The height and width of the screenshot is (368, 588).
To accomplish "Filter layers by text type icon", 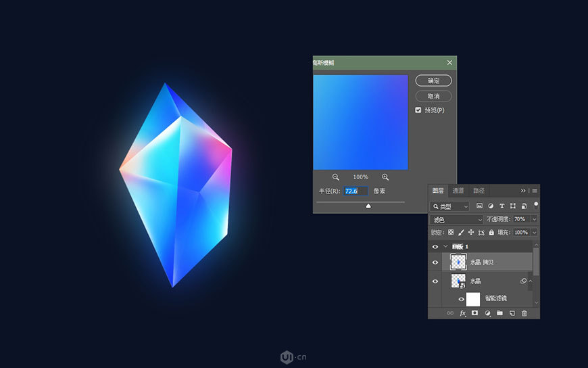I will coord(501,206).
